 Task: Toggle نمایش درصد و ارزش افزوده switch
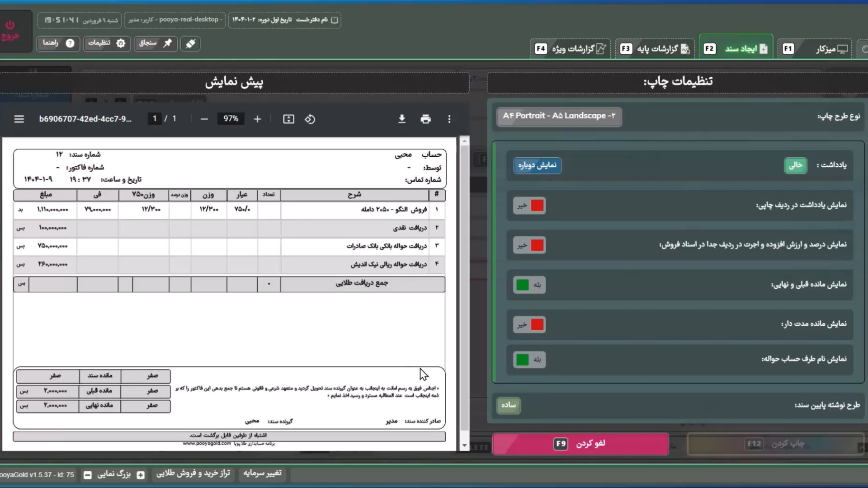pyautogui.click(x=529, y=245)
